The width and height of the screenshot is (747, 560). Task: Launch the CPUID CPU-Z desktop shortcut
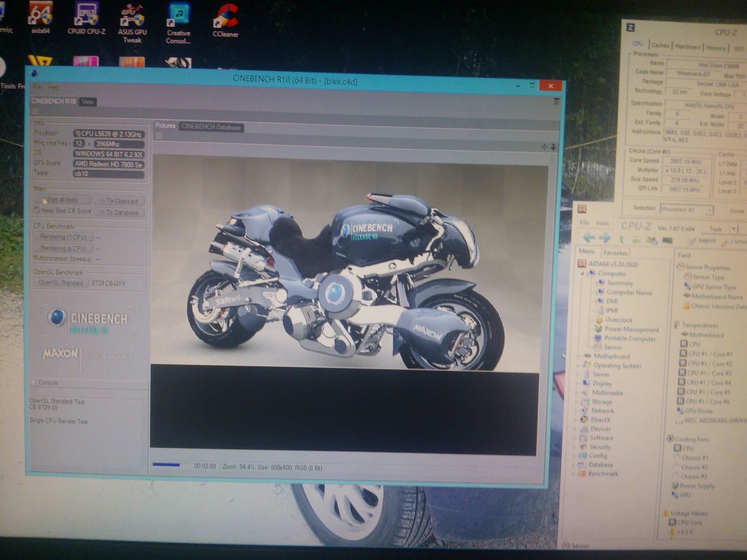[x=86, y=17]
